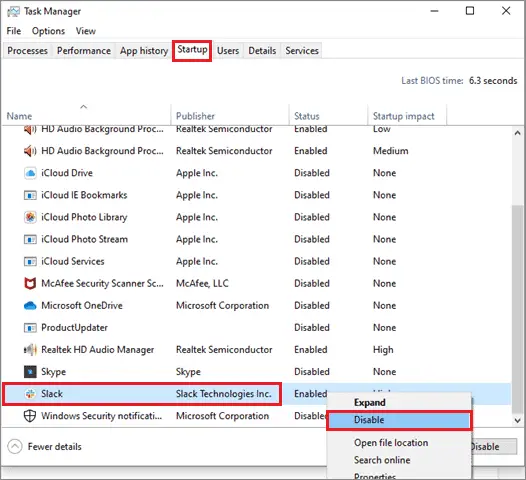Switch to the Processes tab
Viewport: 526px width, 480px height.
pos(28,51)
